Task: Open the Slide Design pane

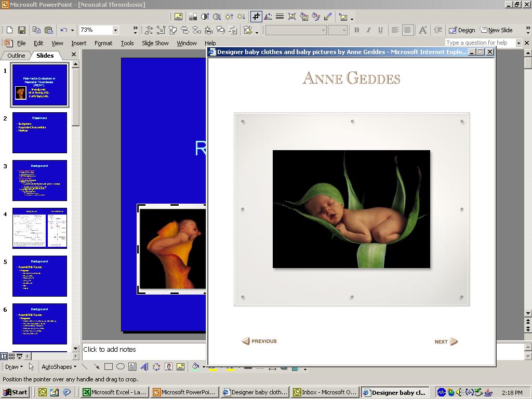Action: click(462, 30)
